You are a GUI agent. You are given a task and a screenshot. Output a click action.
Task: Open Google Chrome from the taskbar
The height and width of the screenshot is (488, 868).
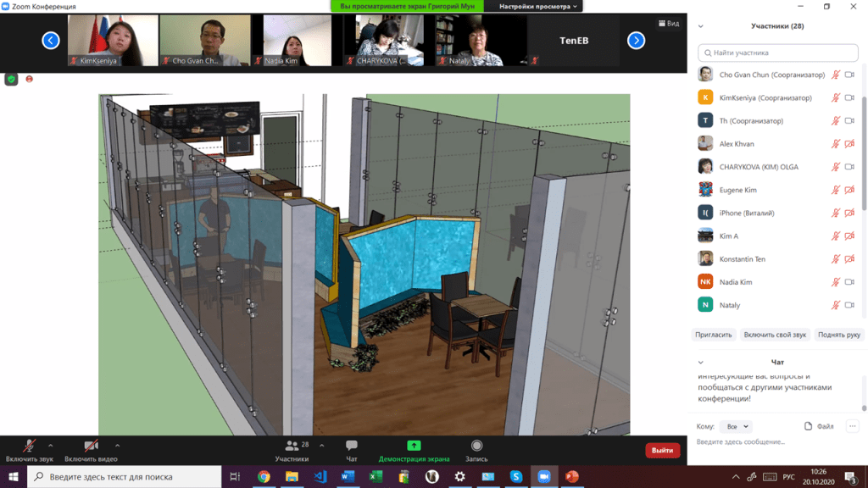click(x=264, y=477)
